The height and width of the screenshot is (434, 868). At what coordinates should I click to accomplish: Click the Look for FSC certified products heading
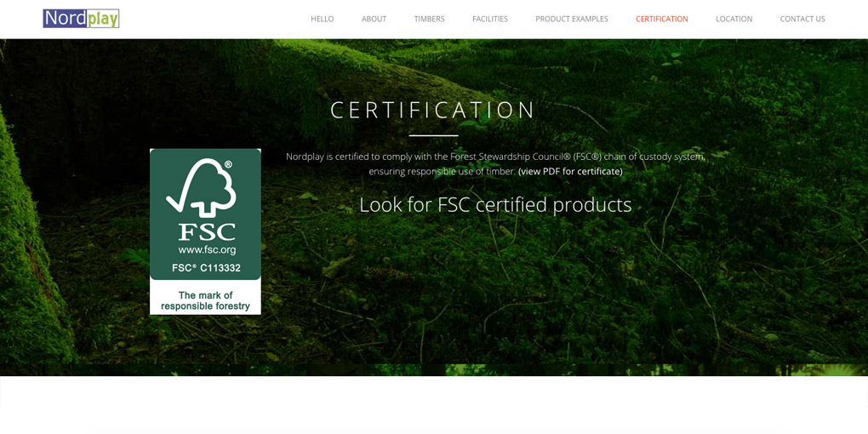[495, 205]
